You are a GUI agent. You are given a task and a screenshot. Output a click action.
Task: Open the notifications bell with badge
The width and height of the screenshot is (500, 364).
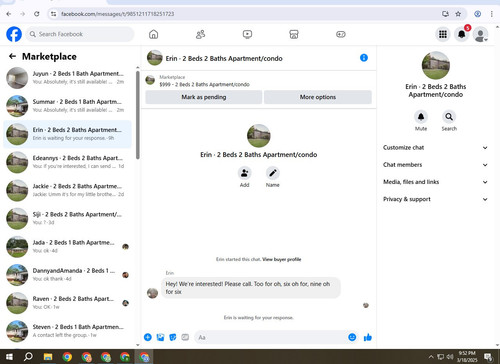tap(462, 34)
